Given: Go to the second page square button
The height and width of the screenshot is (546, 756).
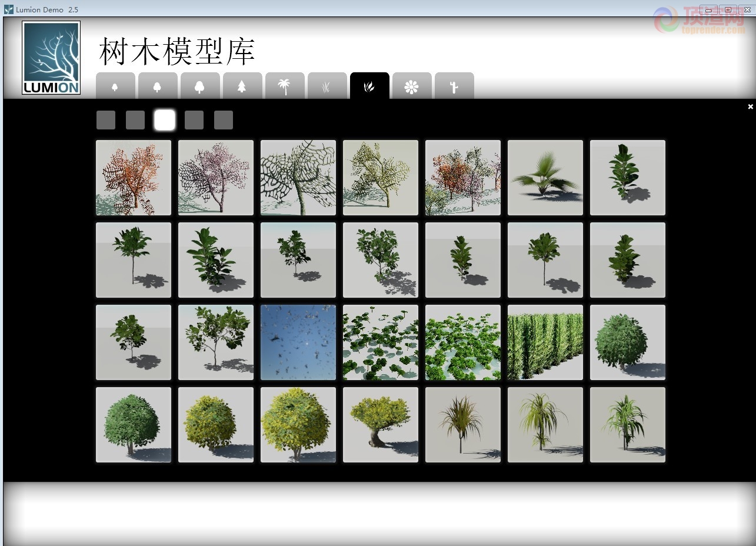Looking at the screenshot, I should point(135,120).
